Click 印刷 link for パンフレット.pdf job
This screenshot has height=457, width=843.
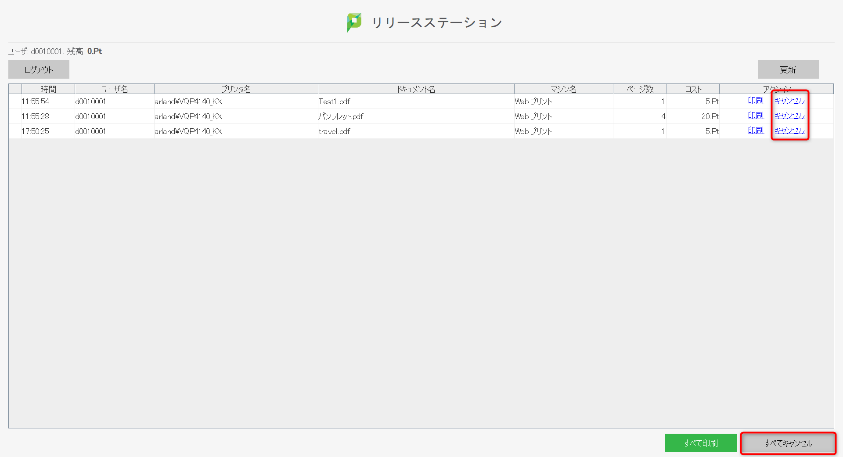755,116
